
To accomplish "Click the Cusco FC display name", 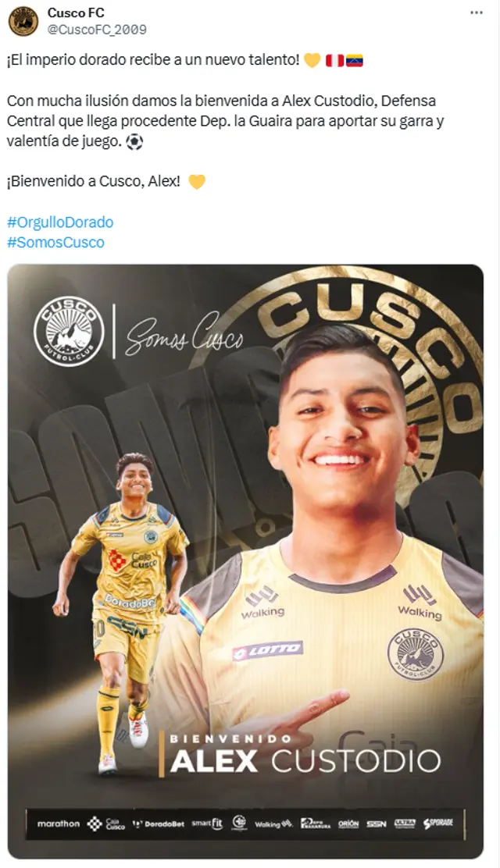I will [x=75, y=12].
